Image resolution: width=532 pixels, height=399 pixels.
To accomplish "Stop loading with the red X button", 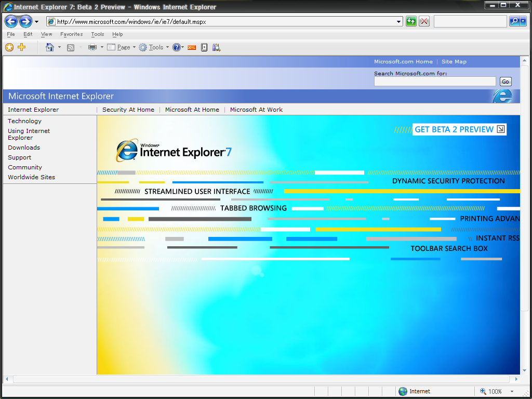I will [x=424, y=22].
